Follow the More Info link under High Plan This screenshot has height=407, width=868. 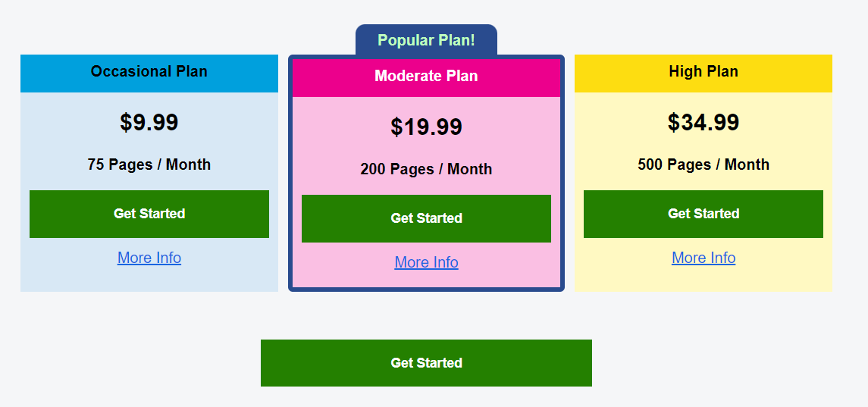(x=703, y=258)
